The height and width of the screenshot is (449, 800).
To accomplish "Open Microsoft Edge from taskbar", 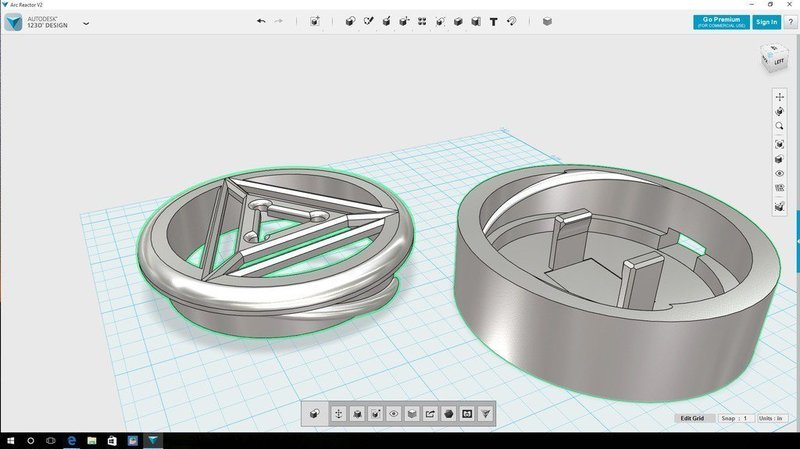I will coord(71,440).
